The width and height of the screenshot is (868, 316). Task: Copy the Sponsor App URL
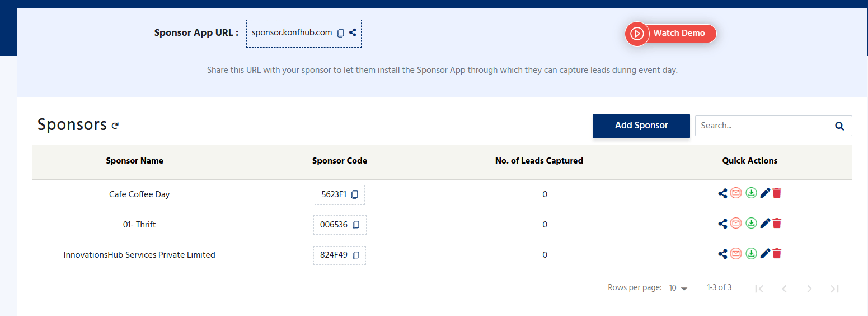[x=340, y=33]
